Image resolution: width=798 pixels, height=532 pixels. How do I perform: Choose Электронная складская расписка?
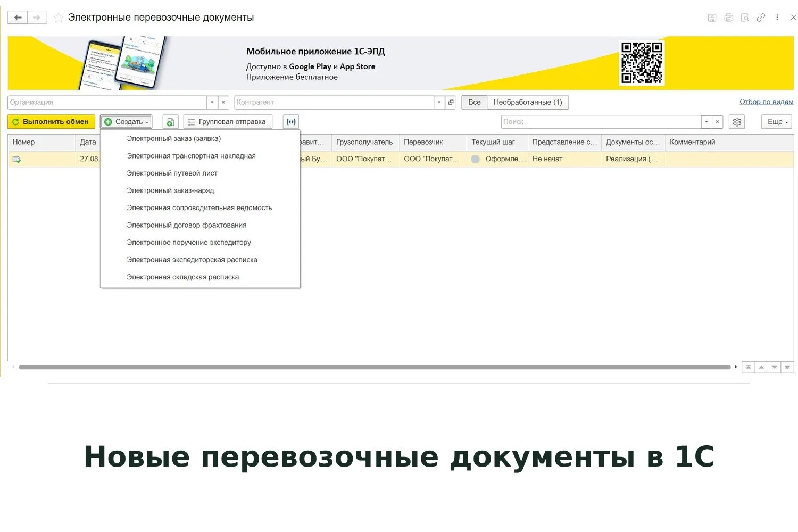[200, 277]
